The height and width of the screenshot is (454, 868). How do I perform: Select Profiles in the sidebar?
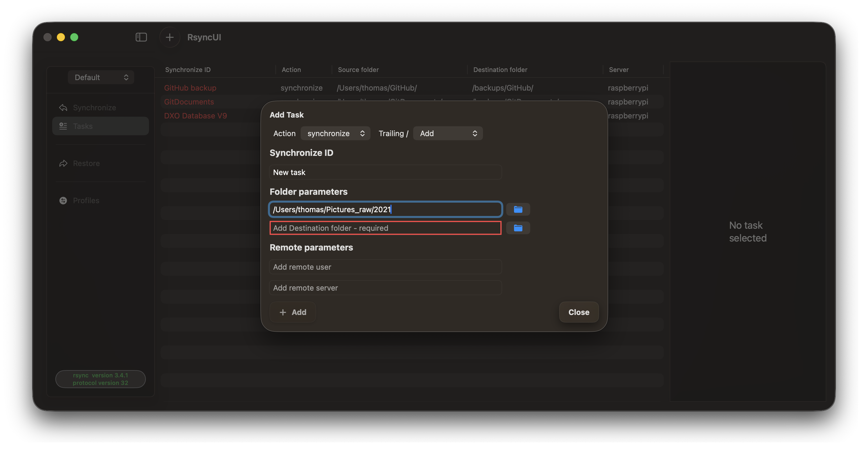tap(86, 200)
